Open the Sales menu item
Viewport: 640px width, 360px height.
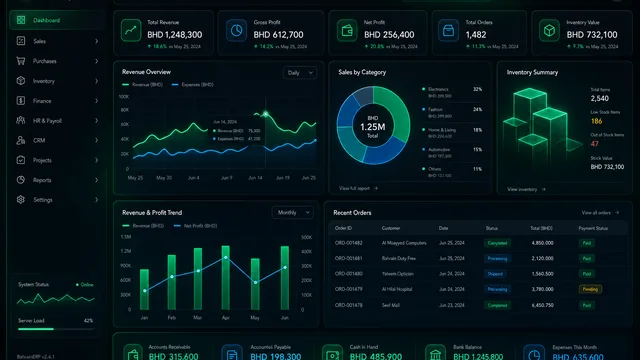click(x=57, y=41)
